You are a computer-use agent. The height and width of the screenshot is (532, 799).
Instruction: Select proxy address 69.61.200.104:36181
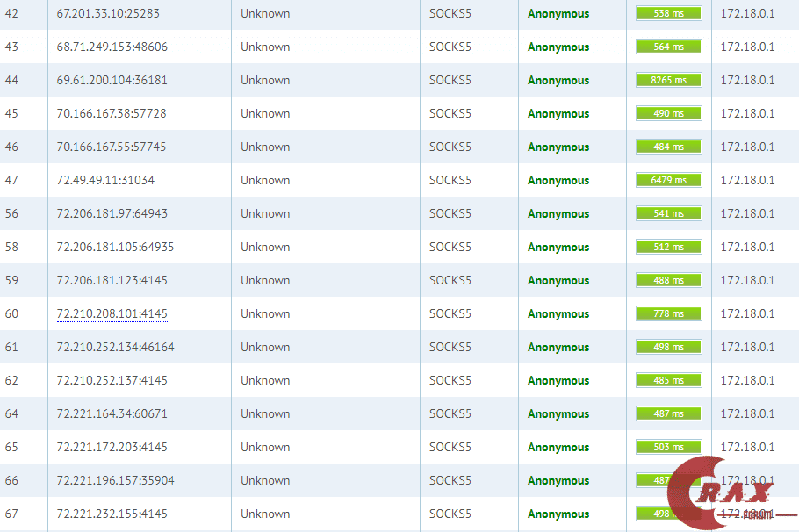tap(112, 81)
